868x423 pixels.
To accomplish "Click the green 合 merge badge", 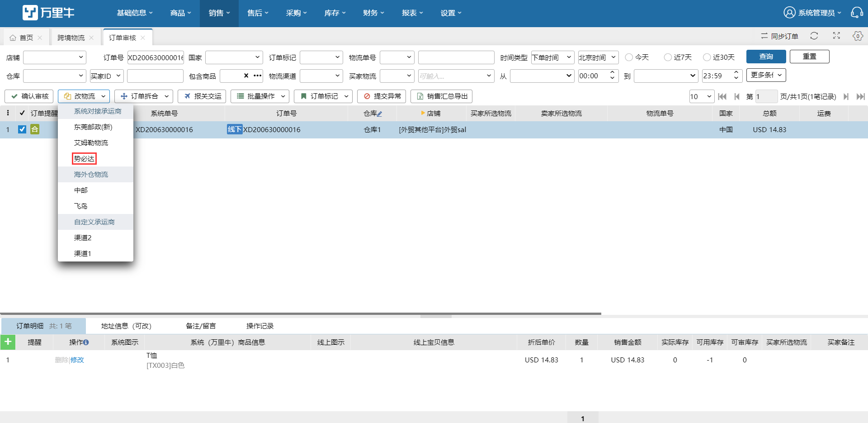I will [x=35, y=129].
